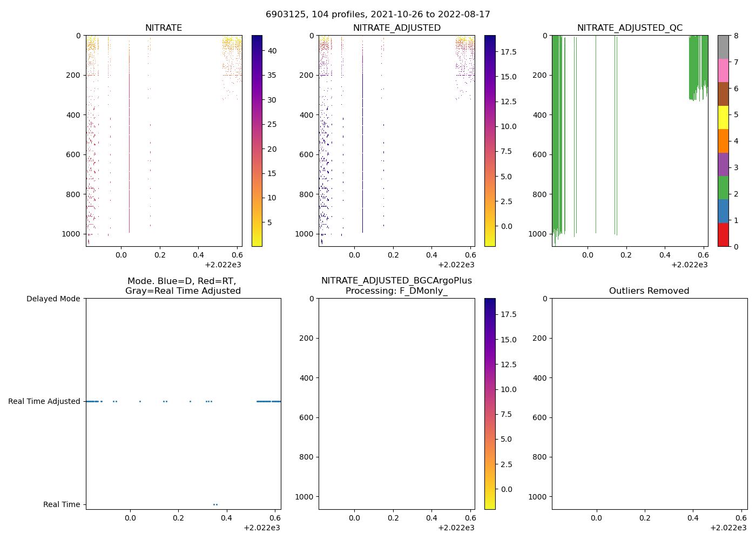Click the red segment of the QC colorbar

[x=723, y=235]
